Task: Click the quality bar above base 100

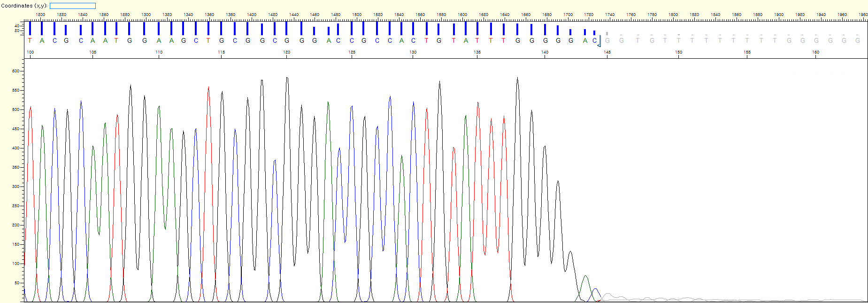Action: click(x=30, y=28)
